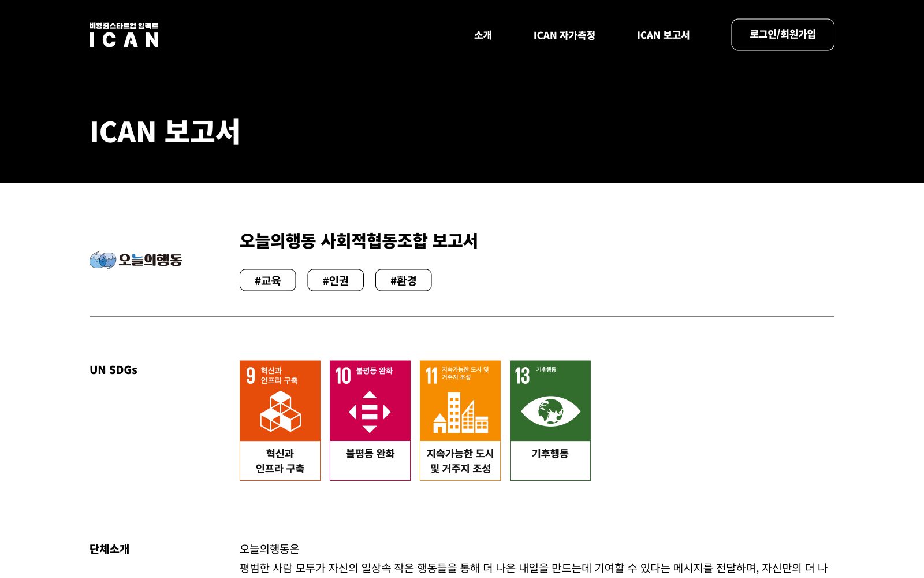Viewport: 924px width, 578px height.
Task: Select the #교육 tag
Action: pyautogui.click(x=268, y=280)
